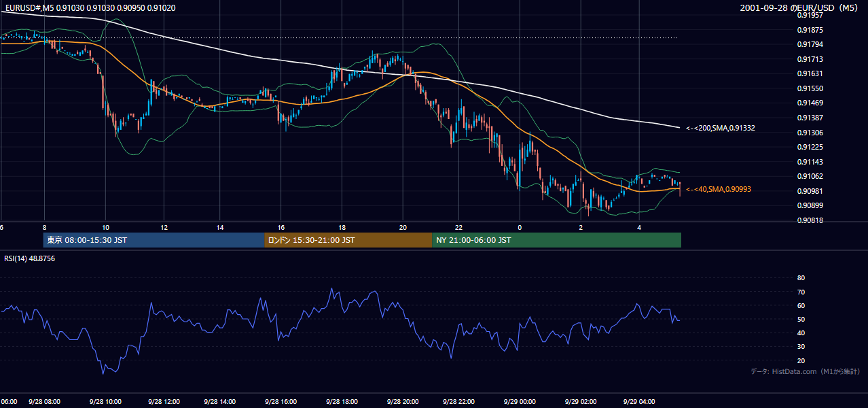Click the 0.91550 price axis label
The width and height of the screenshot is (868, 408).
pos(810,88)
